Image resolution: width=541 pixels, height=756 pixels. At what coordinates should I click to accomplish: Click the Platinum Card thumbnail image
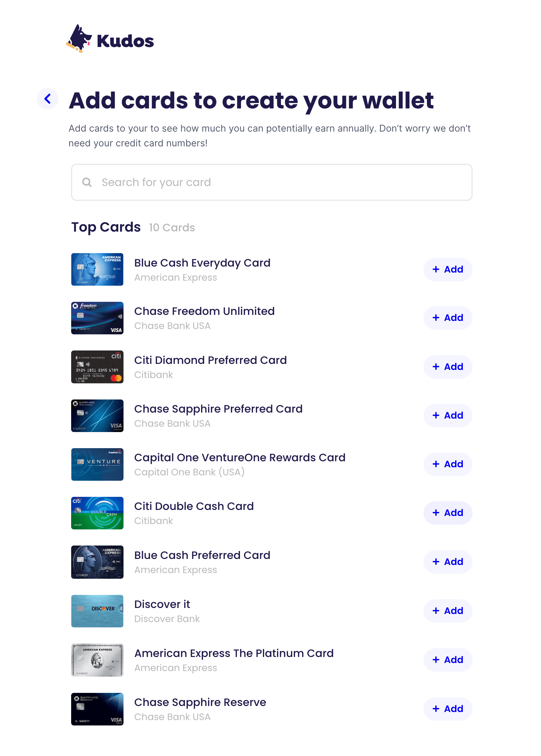97,660
